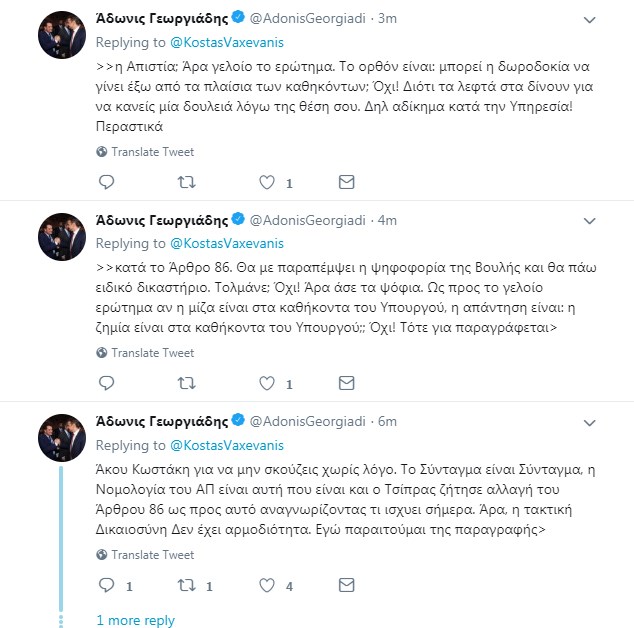This screenshot has width=634, height=628.
Task: Reply to the 6m-old tweet
Action: click(x=107, y=585)
